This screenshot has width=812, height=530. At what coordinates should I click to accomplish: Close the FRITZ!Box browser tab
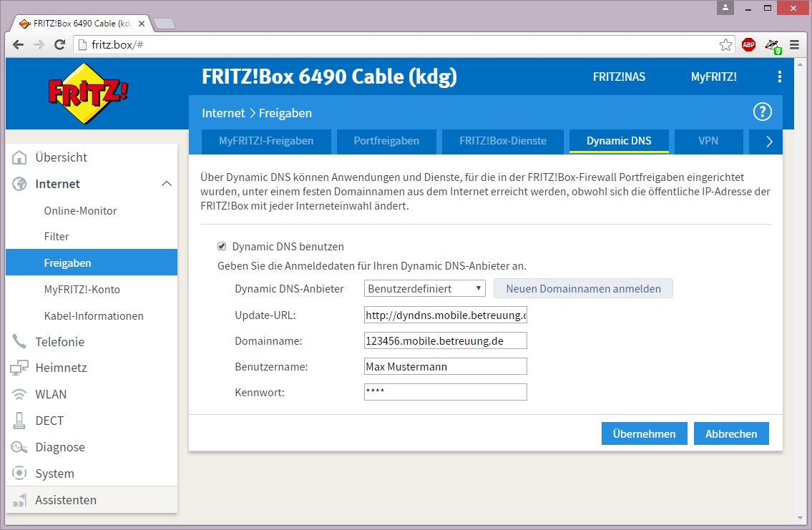pyautogui.click(x=142, y=24)
